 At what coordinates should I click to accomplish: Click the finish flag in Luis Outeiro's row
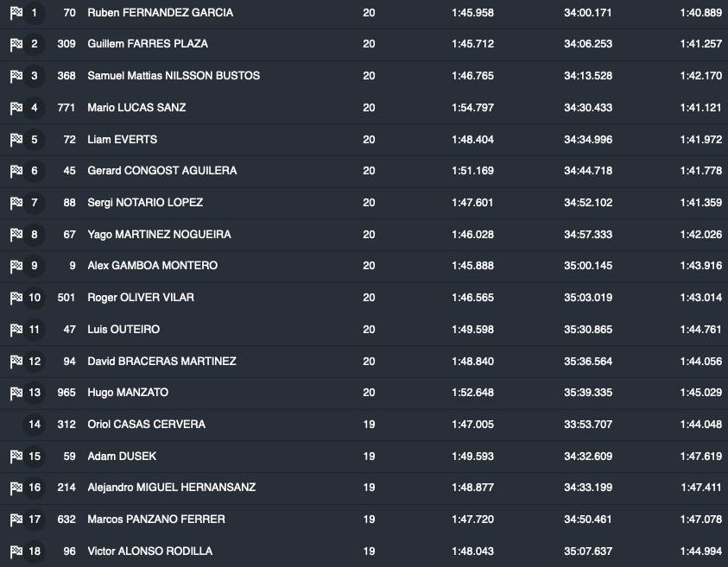tap(16, 330)
